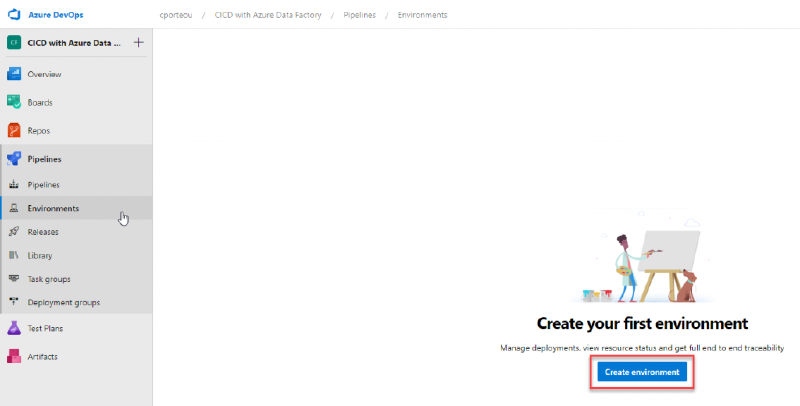Click the Azure DevOps logo icon
This screenshot has height=406, width=800.
[x=15, y=15]
